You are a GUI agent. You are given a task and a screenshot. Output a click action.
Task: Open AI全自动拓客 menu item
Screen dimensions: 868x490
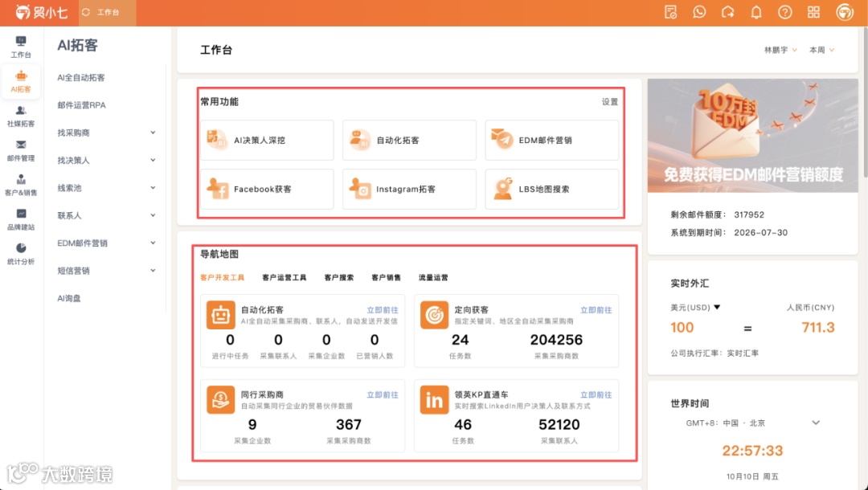click(81, 78)
